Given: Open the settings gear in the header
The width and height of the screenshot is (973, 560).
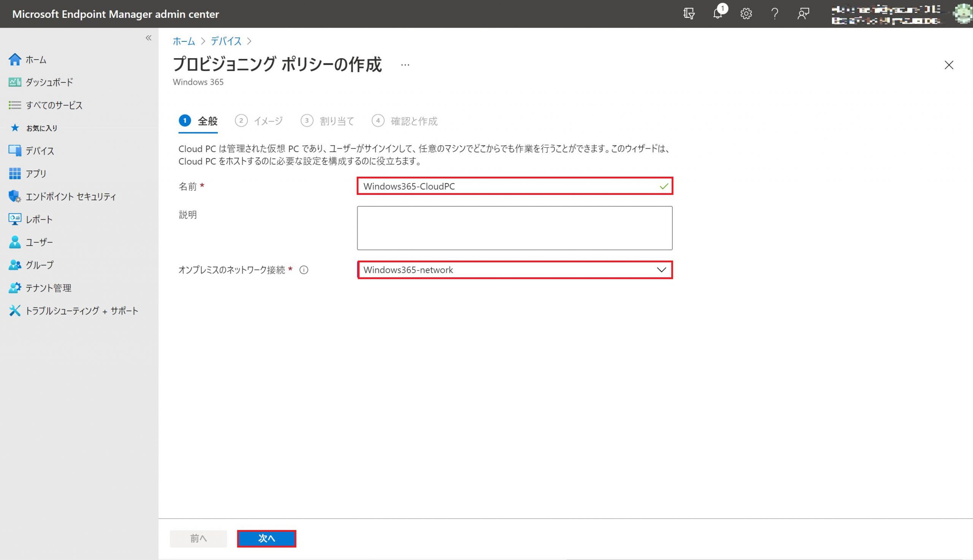Looking at the screenshot, I should pyautogui.click(x=746, y=14).
